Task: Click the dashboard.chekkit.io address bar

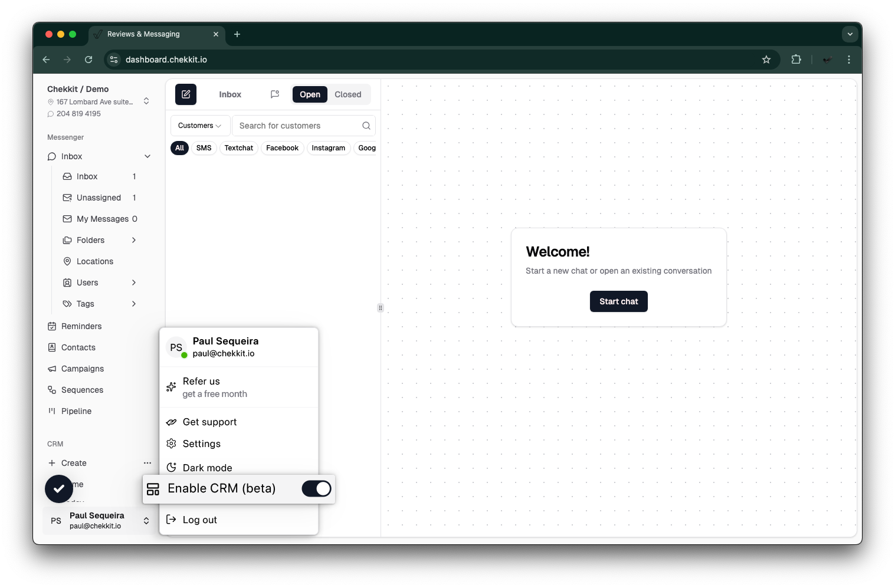Action: coord(442,60)
